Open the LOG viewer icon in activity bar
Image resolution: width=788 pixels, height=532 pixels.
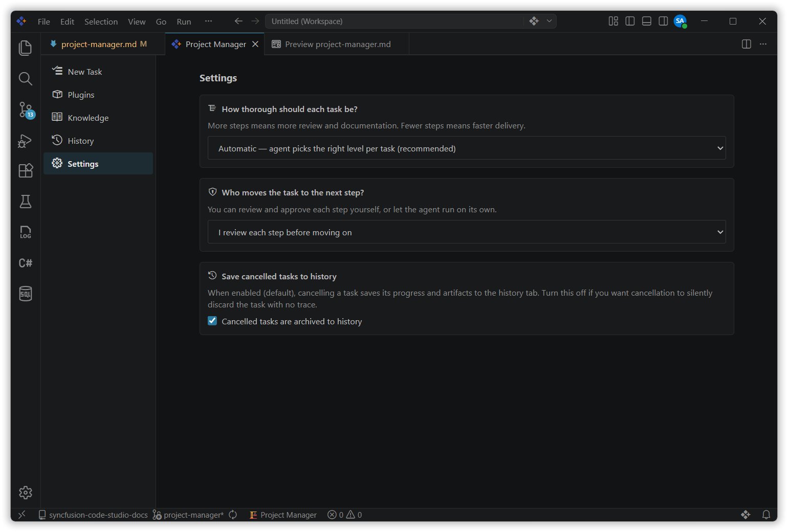[x=25, y=232]
